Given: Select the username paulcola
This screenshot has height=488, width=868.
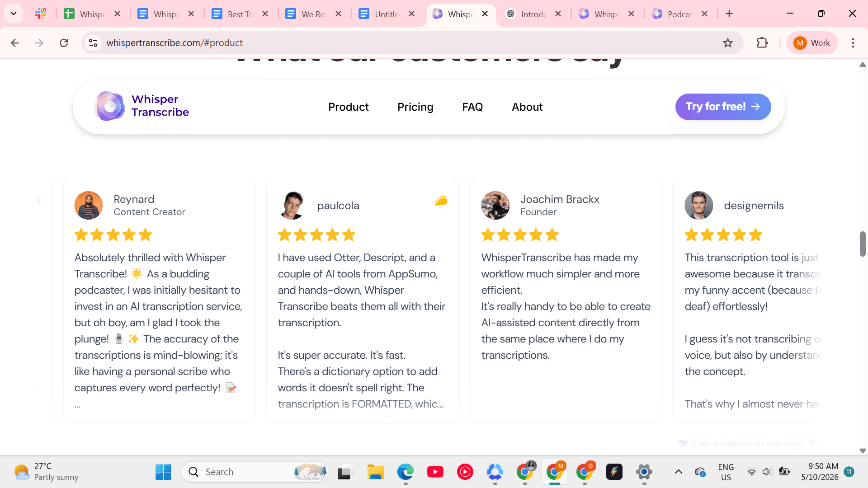Looking at the screenshot, I should click(x=338, y=206).
